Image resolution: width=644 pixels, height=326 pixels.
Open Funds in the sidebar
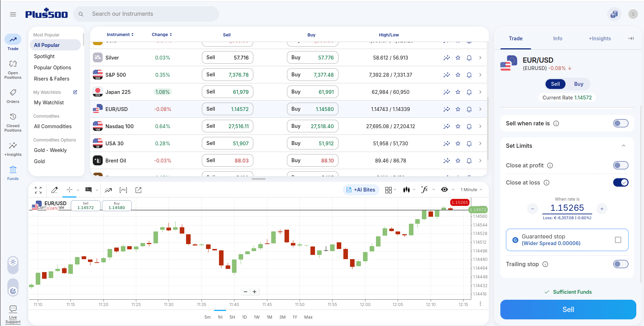[13, 173]
